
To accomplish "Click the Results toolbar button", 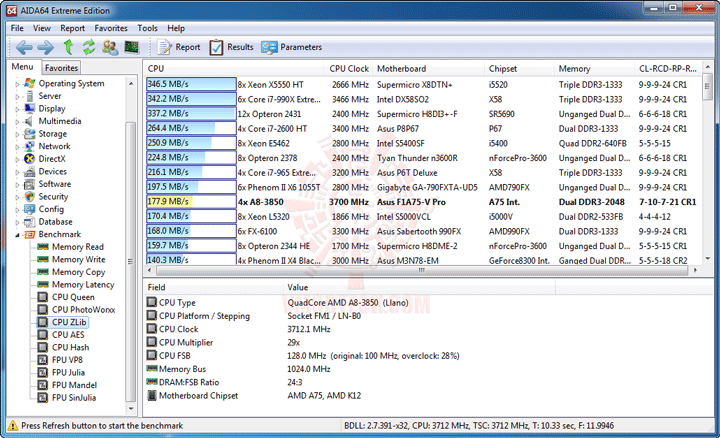I will (x=231, y=47).
